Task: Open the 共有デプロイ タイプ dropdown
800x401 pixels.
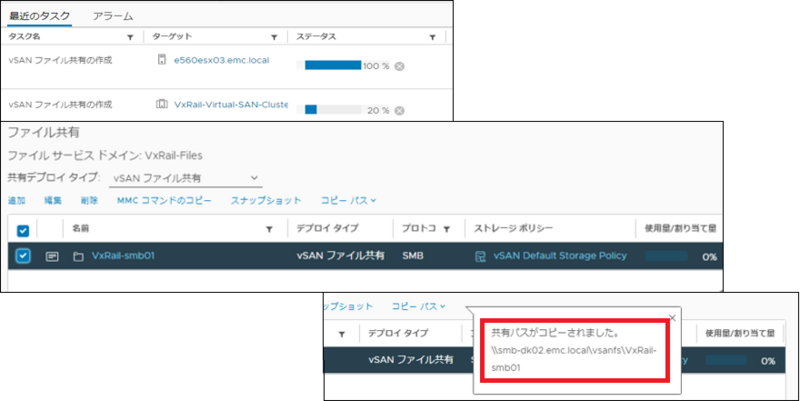Action: (186, 178)
